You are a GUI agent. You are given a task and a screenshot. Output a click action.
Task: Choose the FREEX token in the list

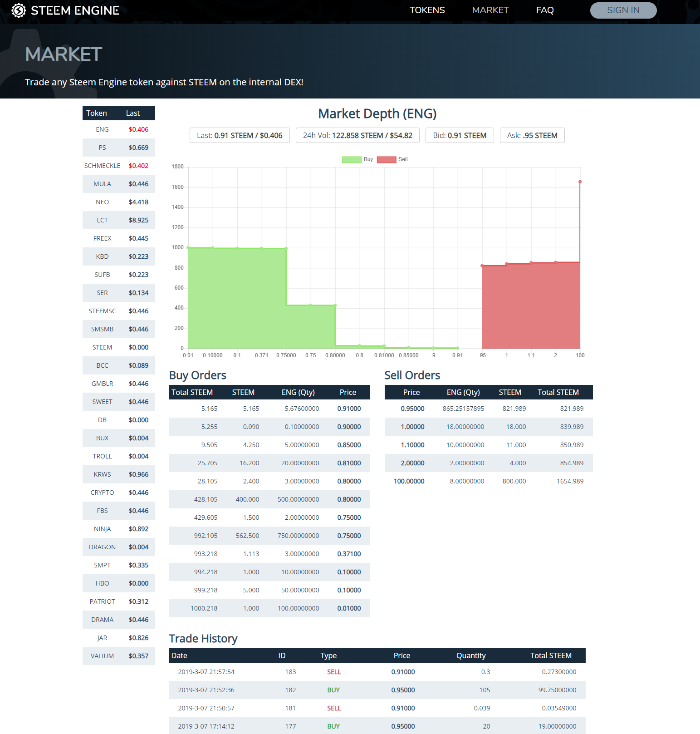tap(119, 238)
